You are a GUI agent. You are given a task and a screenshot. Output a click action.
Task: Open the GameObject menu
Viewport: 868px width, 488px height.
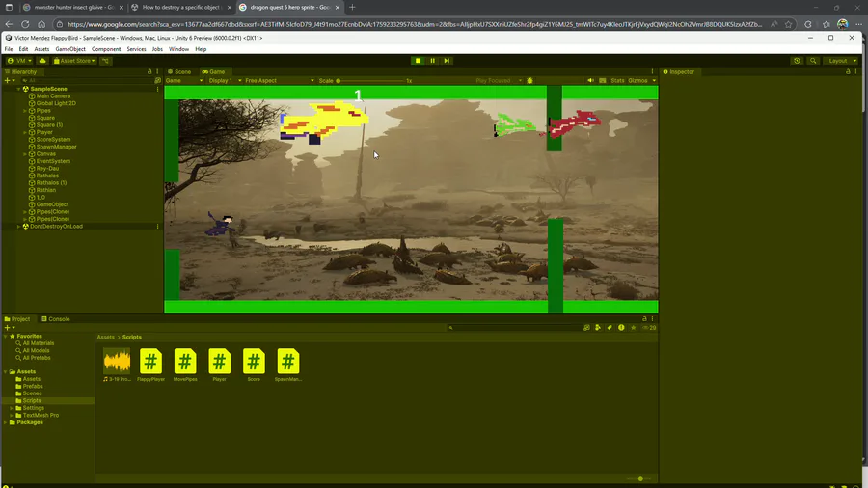click(70, 49)
